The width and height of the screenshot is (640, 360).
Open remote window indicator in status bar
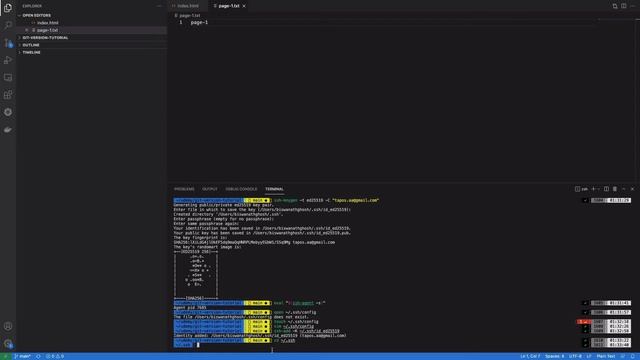(x=6, y=356)
